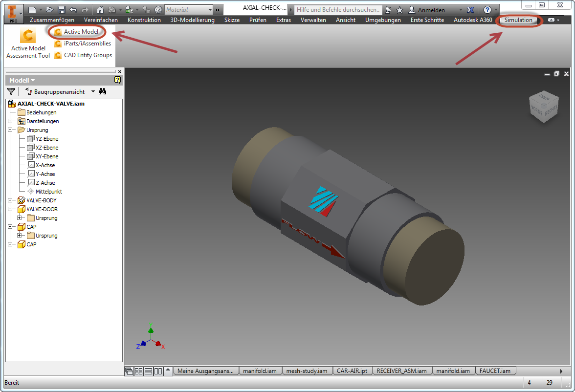Click the appearance sphere icon

(158, 10)
